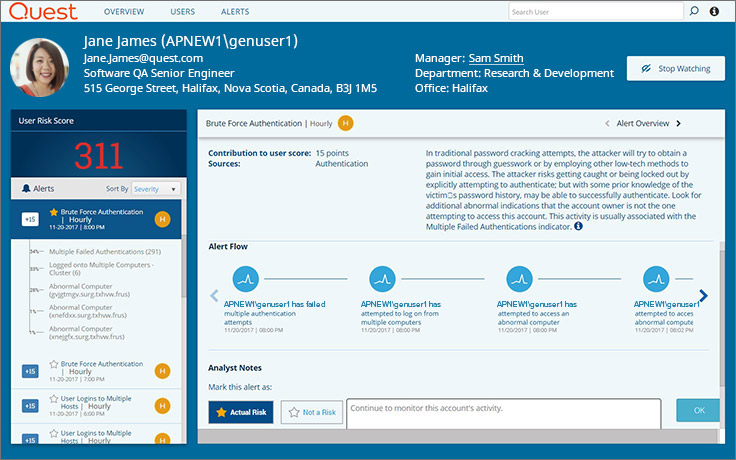Click 08:02 PM abnormal computer flow icon

pyautogui.click(x=656, y=279)
